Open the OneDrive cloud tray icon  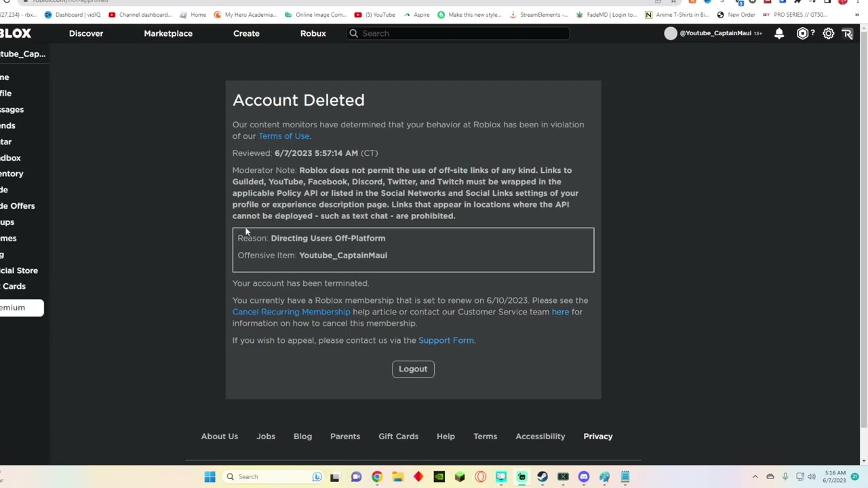[x=770, y=476]
